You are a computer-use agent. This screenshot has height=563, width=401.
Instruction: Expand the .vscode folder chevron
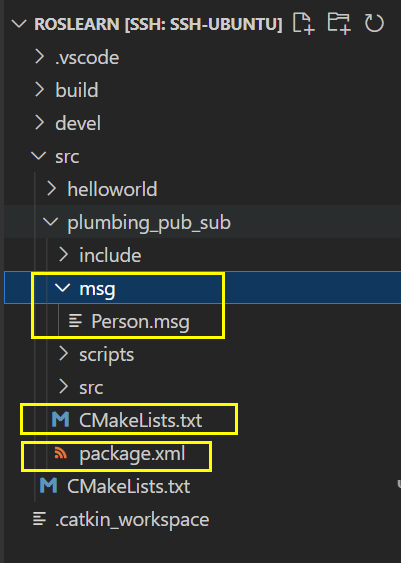pos(39,57)
